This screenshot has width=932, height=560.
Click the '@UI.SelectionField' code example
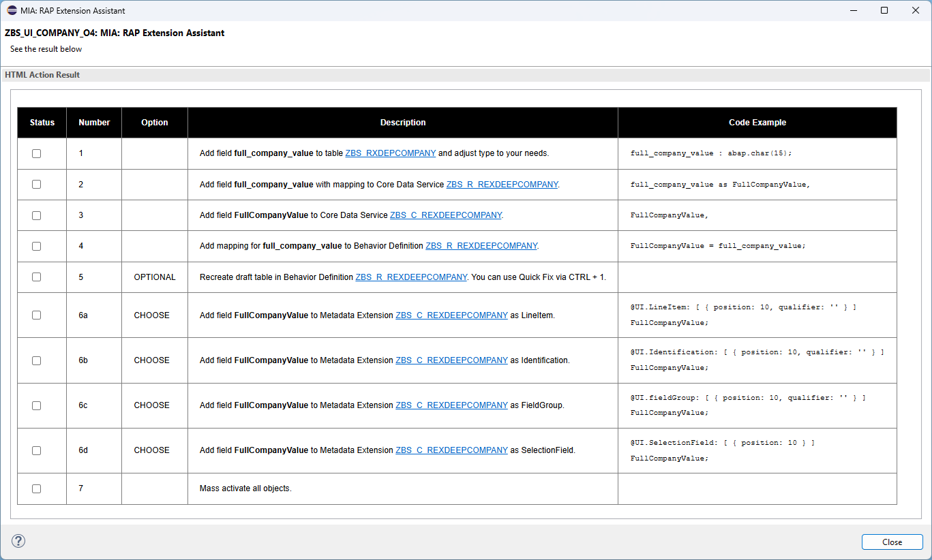point(723,450)
